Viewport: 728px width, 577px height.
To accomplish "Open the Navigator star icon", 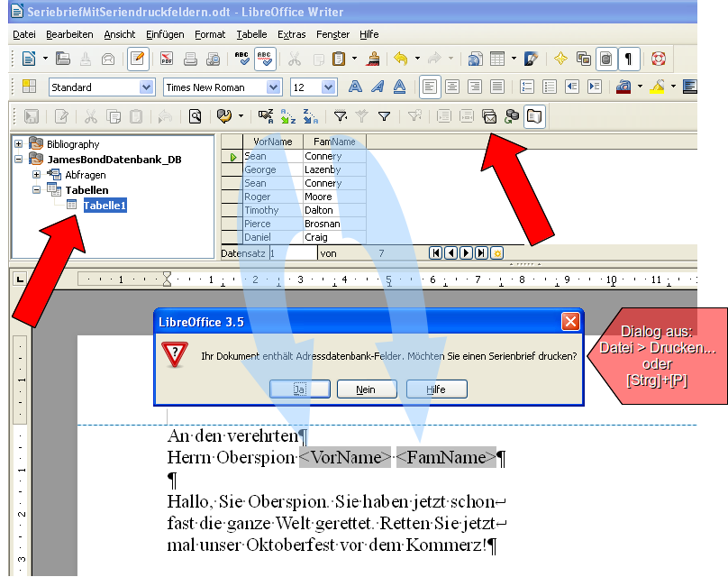I will (x=560, y=59).
